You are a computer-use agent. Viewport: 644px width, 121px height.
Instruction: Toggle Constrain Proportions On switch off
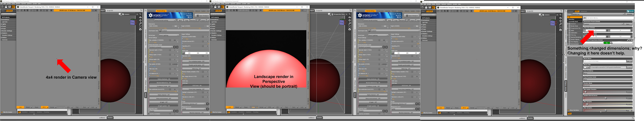tap(608, 43)
